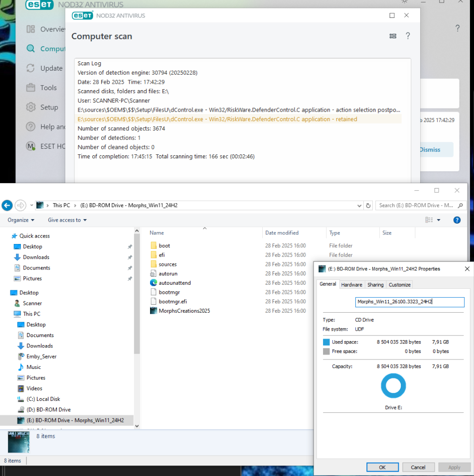Select the bootmgr file
Viewport: 474px width, 476px height.
point(169,292)
